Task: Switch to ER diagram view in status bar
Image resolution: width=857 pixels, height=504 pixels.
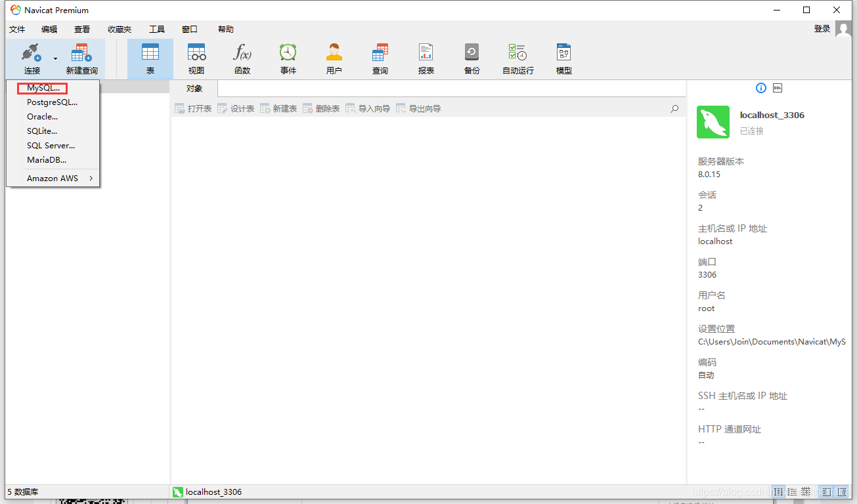Action: tap(805, 492)
